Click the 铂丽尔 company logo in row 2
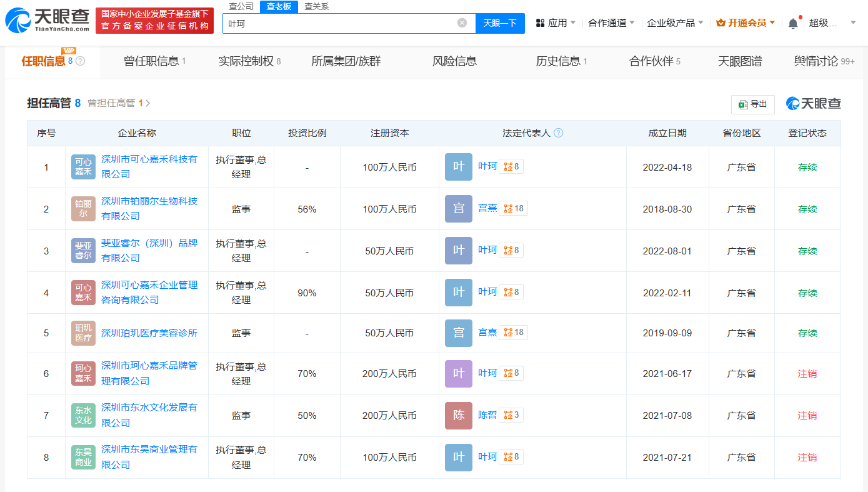The width and height of the screenshot is (868, 492). [x=84, y=209]
